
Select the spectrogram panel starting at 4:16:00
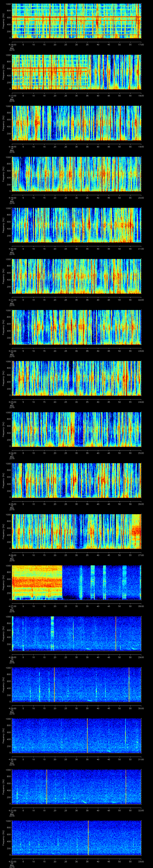pos(76,21)
